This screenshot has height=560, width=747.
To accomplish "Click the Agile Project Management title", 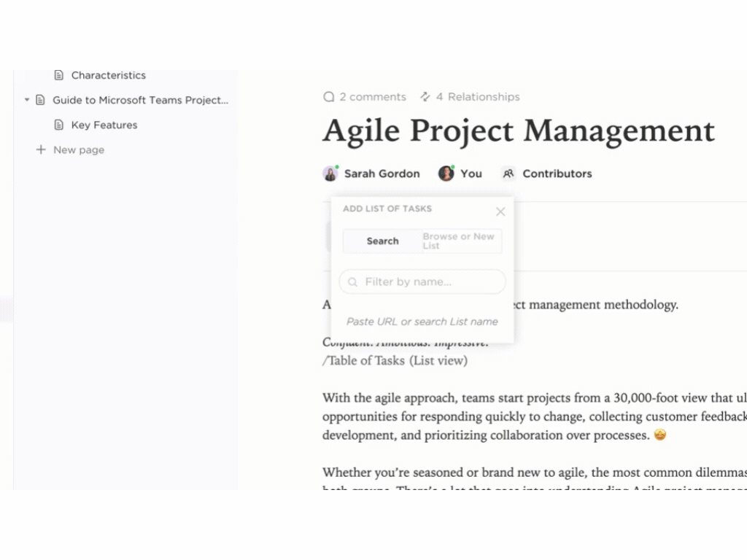I will point(519,131).
